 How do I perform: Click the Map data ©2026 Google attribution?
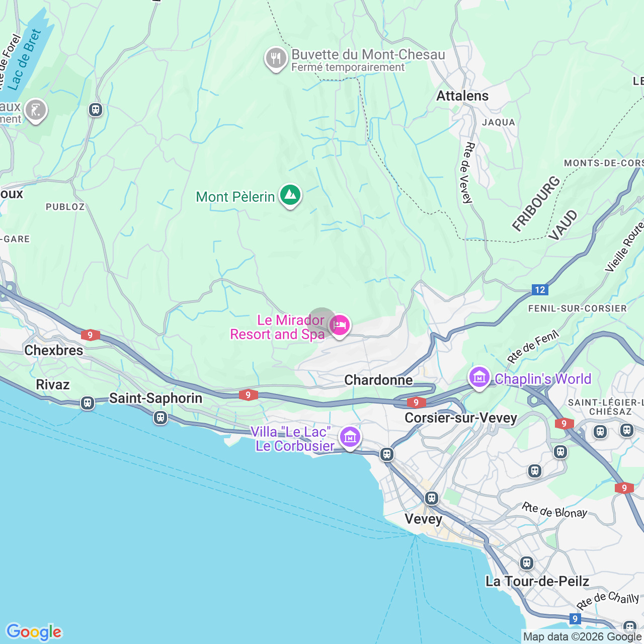[583, 637]
